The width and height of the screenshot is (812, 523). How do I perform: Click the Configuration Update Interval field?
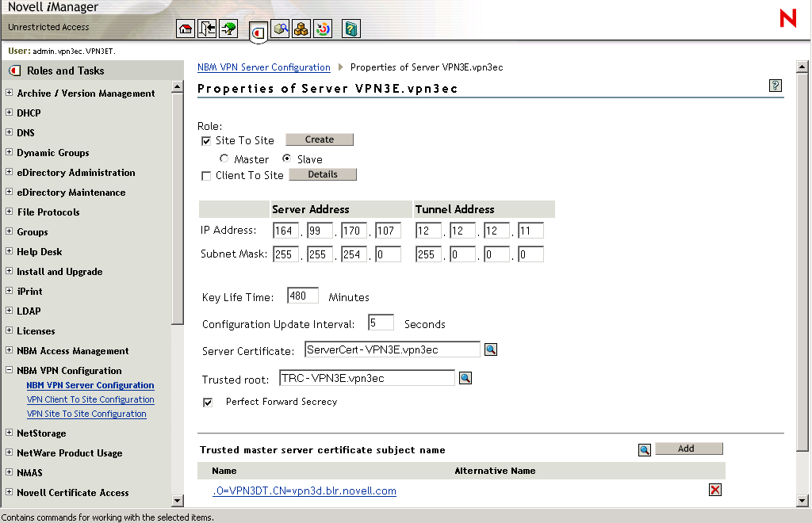(x=381, y=323)
